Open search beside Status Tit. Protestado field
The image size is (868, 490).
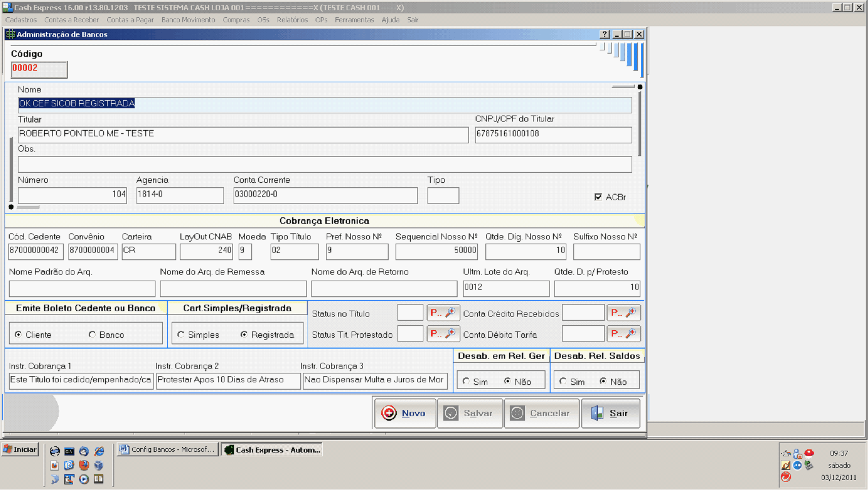443,334
